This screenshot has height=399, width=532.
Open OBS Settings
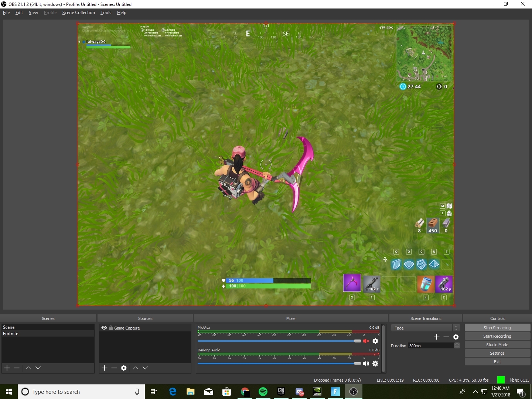coord(497,353)
